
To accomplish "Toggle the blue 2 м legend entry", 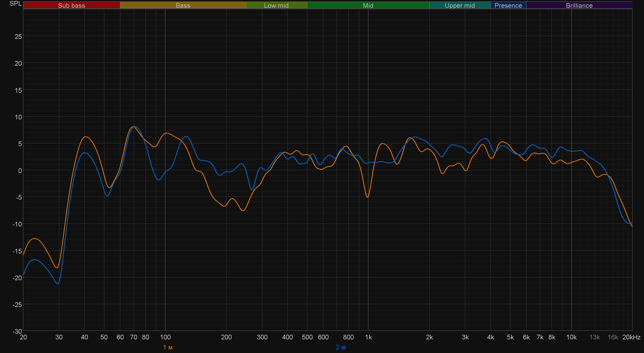I will click(341, 347).
